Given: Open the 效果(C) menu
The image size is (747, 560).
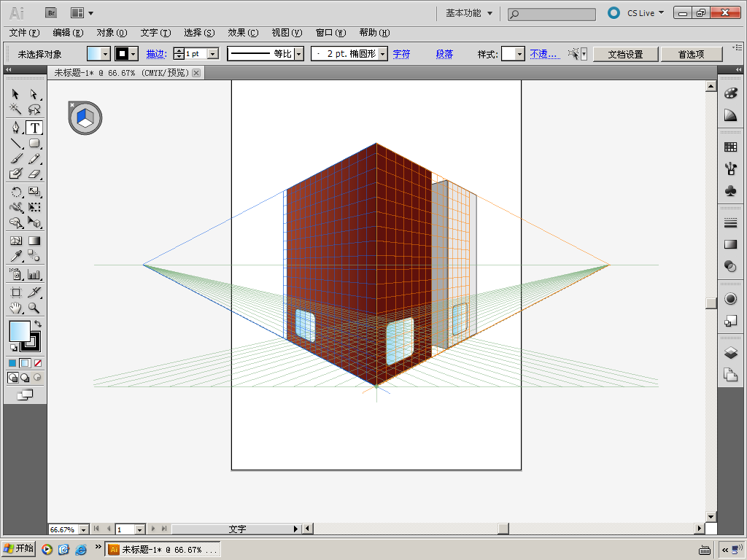Looking at the screenshot, I should (243, 33).
